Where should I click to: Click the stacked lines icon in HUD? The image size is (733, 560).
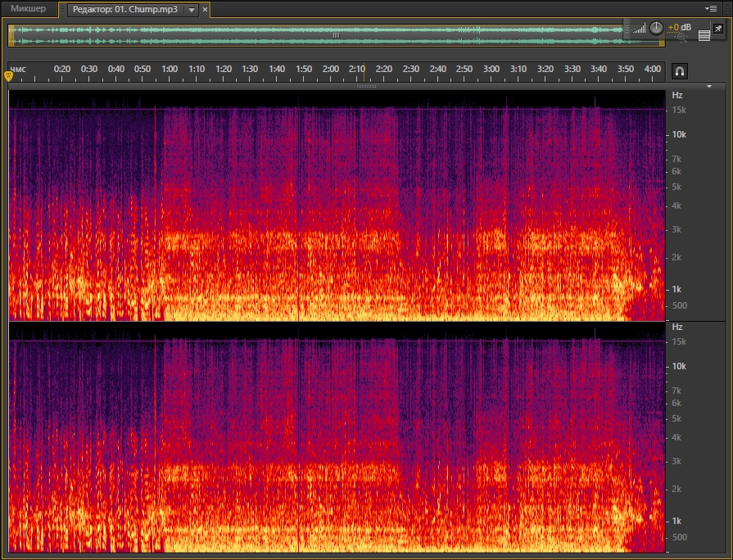[704, 35]
